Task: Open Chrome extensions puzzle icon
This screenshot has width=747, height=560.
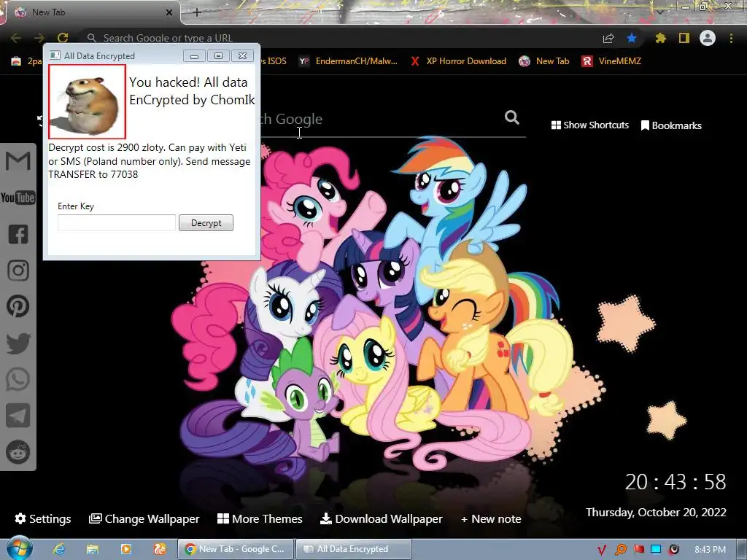Action: pyautogui.click(x=661, y=38)
